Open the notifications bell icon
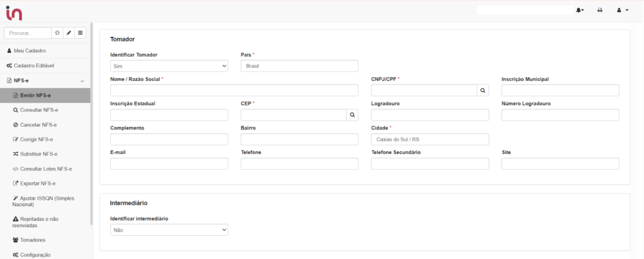 pyautogui.click(x=579, y=10)
